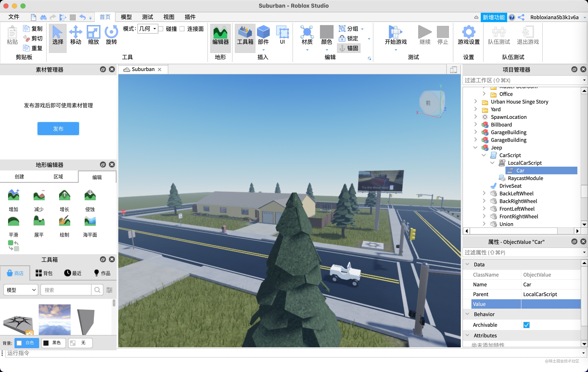Collapse the Data properties section

(467, 264)
